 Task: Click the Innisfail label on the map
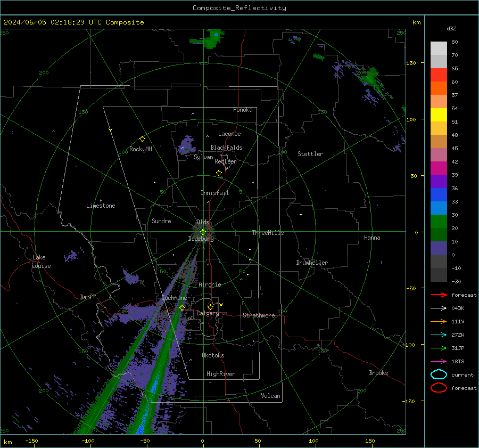[214, 193]
